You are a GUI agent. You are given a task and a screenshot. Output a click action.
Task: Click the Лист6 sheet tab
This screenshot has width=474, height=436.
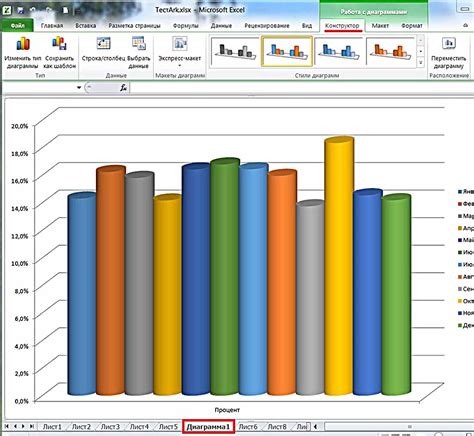[x=248, y=427]
